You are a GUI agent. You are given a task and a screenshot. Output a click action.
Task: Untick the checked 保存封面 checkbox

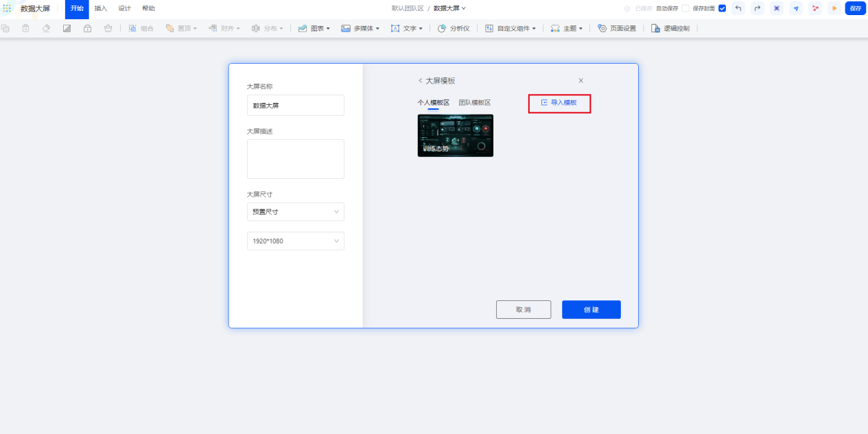coord(721,8)
